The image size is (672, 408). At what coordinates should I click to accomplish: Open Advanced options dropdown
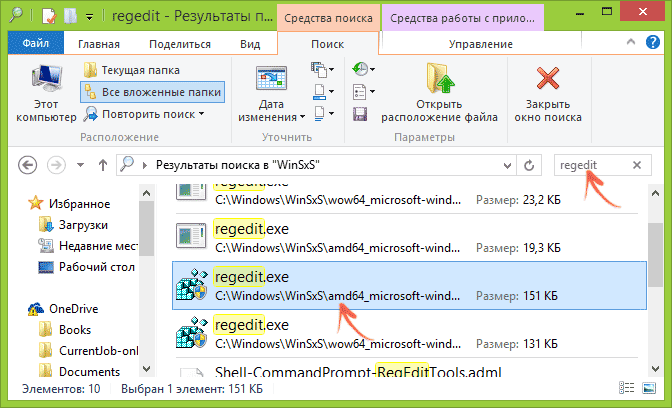pyautogui.click(x=363, y=91)
